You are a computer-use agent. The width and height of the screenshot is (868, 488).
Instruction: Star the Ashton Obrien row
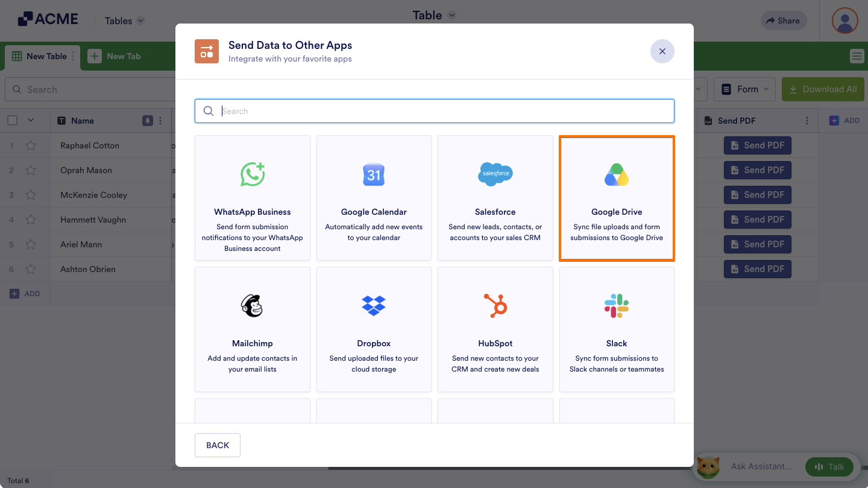(31, 269)
